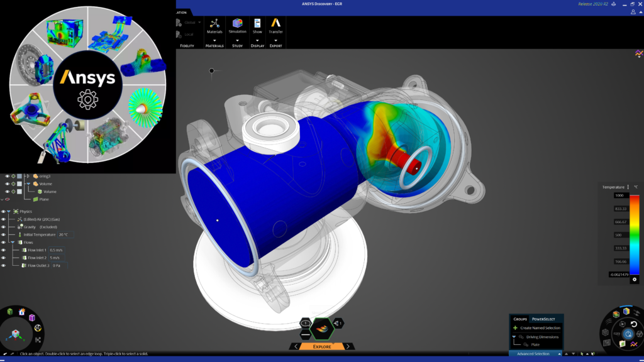Click the home view icon in view wheel
The image size is (644, 362).
22,312
